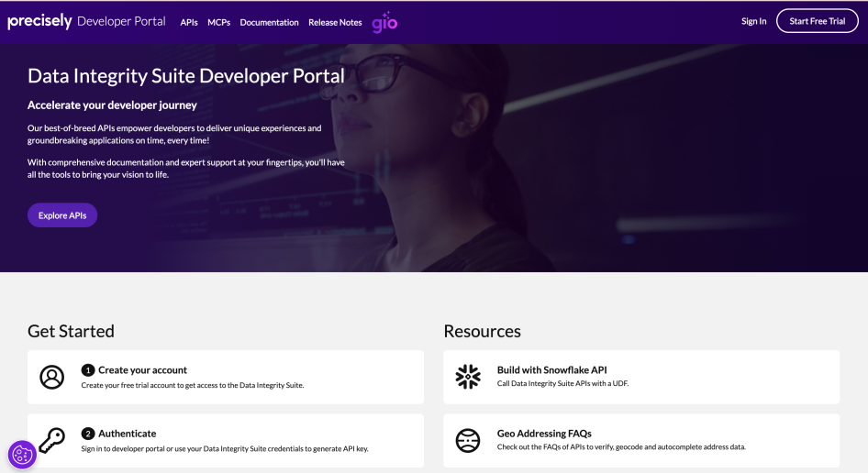Click the Get Started heading

[x=71, y=331]
